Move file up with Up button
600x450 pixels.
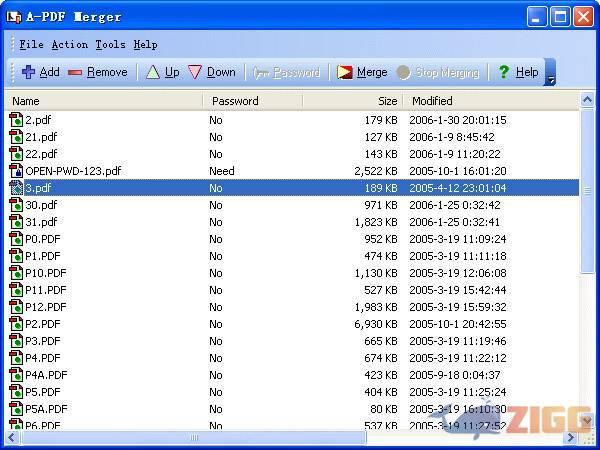pos(163,72)
